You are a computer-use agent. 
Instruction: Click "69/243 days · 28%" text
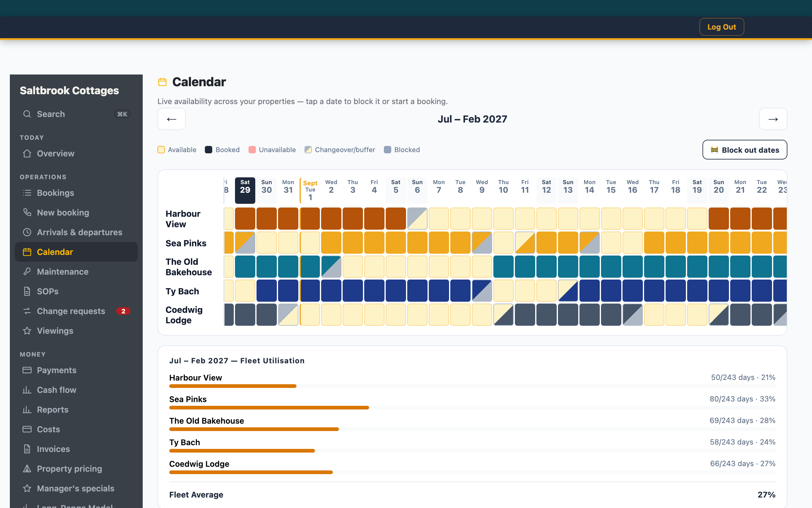pos(742,420)
